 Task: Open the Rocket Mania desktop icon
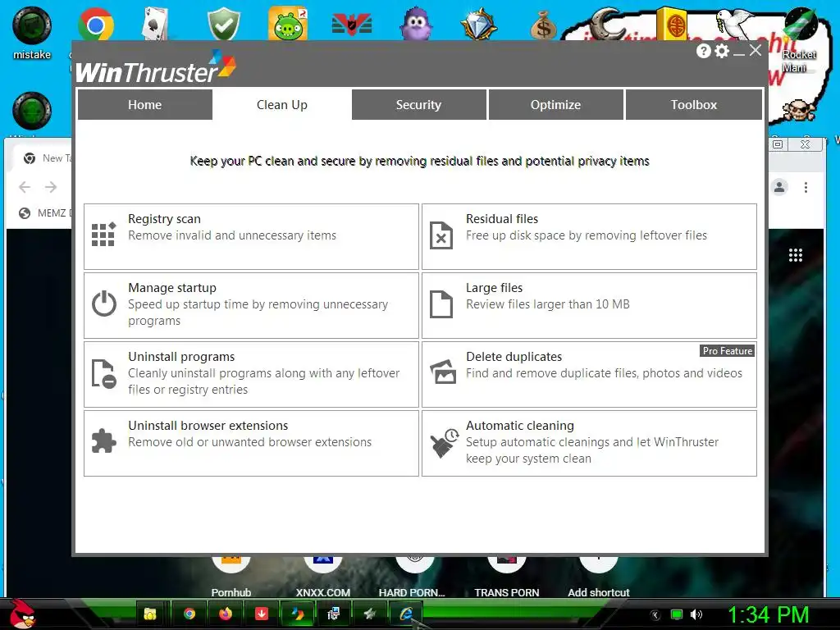800,39
